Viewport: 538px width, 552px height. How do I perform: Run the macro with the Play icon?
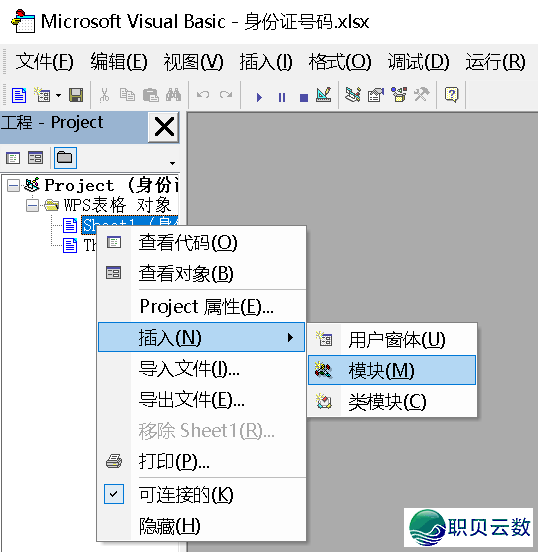pos(259,98)
